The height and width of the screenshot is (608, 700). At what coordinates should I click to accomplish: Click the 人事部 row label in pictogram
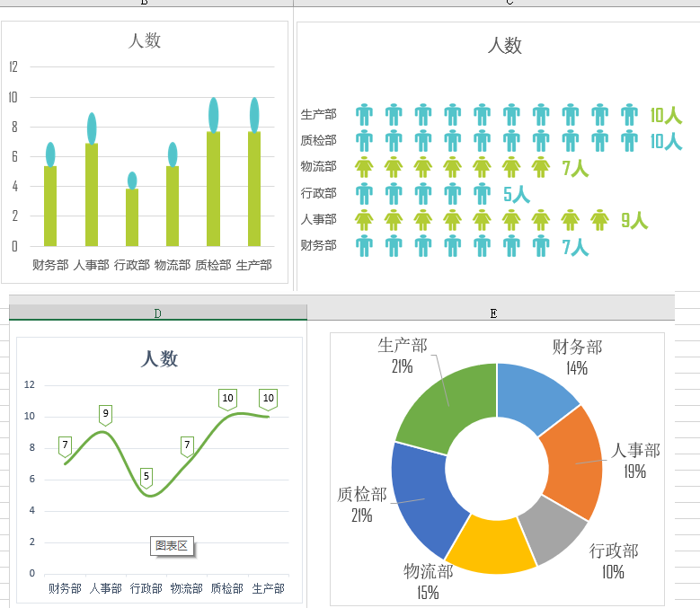(x=318, y=219)
